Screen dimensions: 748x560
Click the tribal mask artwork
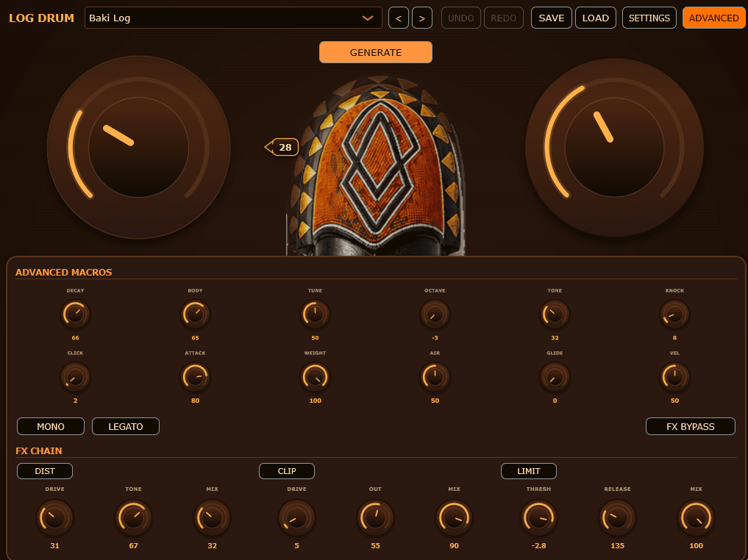coord(376,166)
